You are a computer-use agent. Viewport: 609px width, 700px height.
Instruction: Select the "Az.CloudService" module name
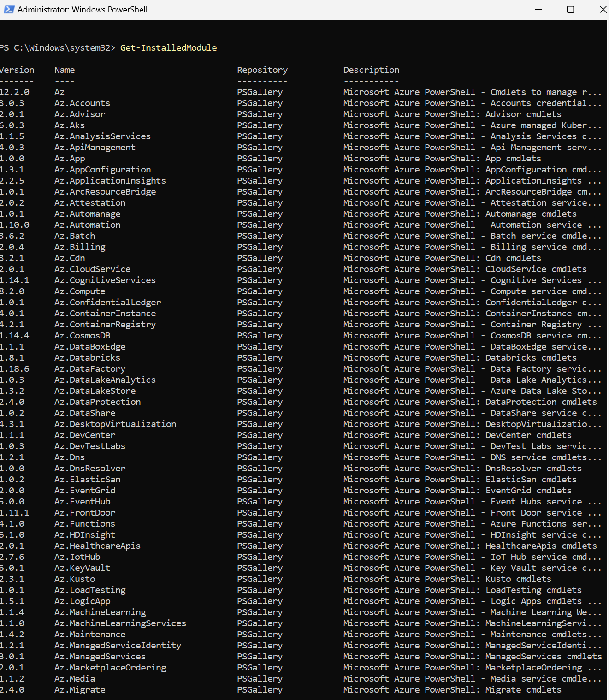(x=92, y=269)
